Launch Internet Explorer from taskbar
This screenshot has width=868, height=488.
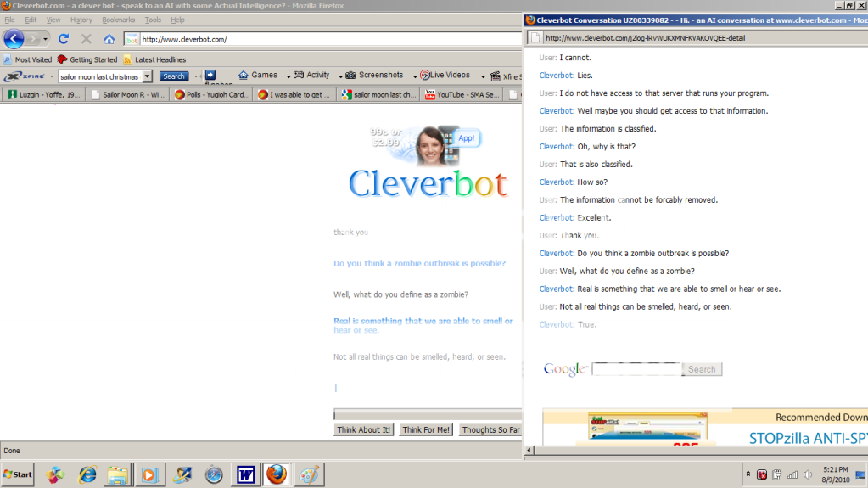tap(87, 474)
